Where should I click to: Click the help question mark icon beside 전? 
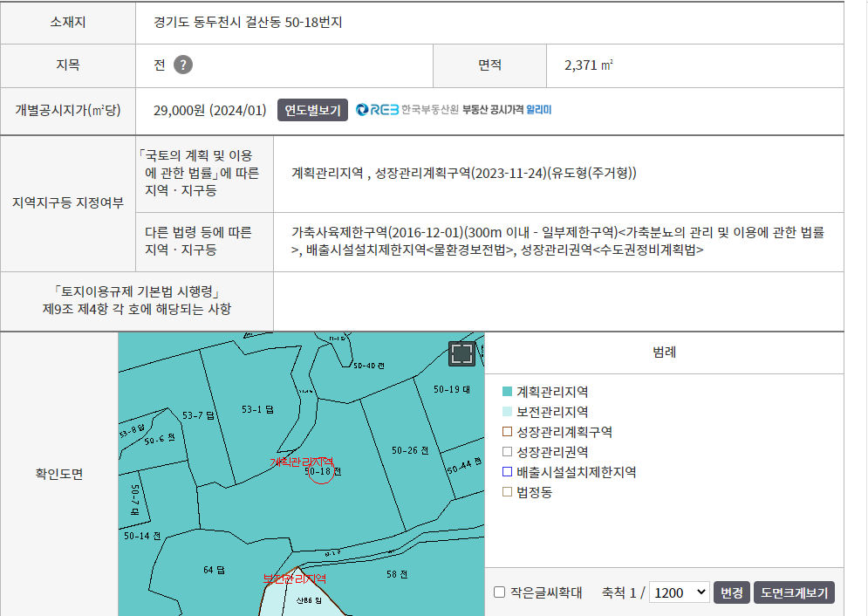coord(183,65)
